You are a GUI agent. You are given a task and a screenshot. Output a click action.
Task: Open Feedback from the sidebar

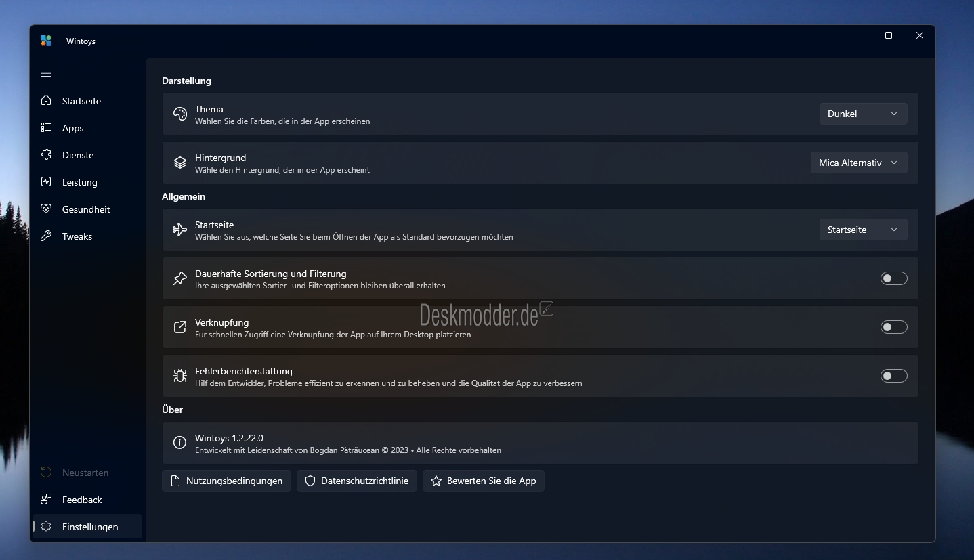pos(87,499)
